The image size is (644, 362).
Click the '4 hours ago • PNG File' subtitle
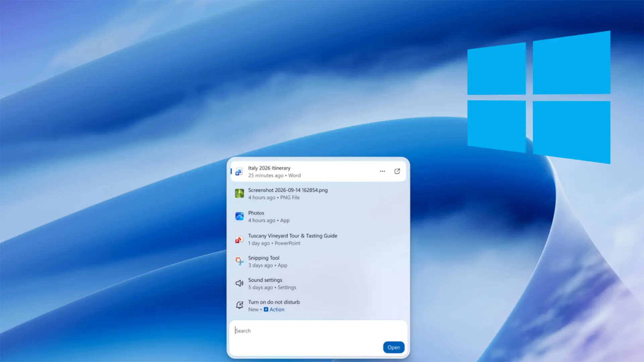coord(274,197)
